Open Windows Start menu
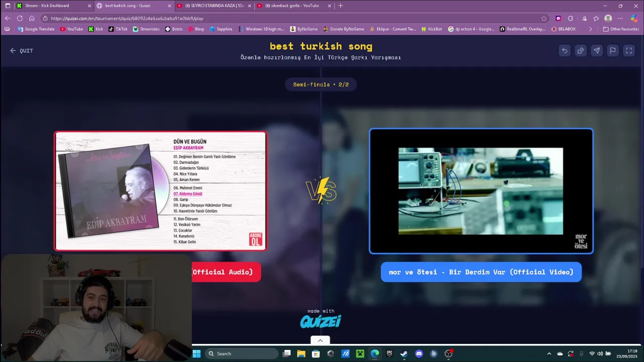 tap(197, 353)
